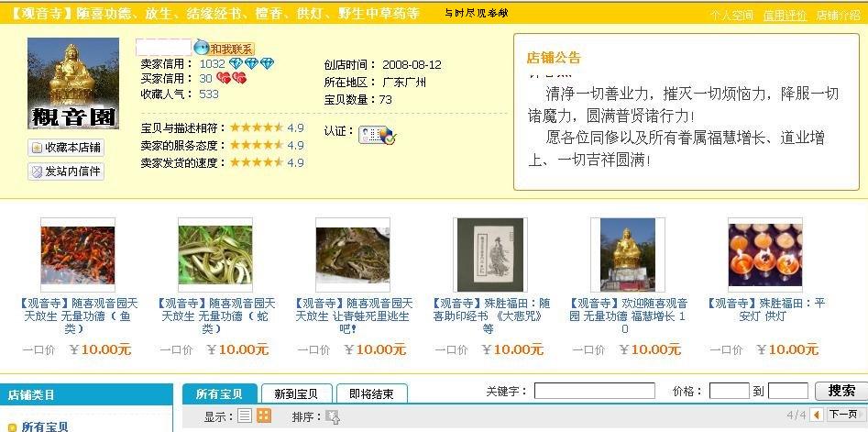Click the 发站内信件 message button
The image size is (868, 432).
click(x=66, y=172)
